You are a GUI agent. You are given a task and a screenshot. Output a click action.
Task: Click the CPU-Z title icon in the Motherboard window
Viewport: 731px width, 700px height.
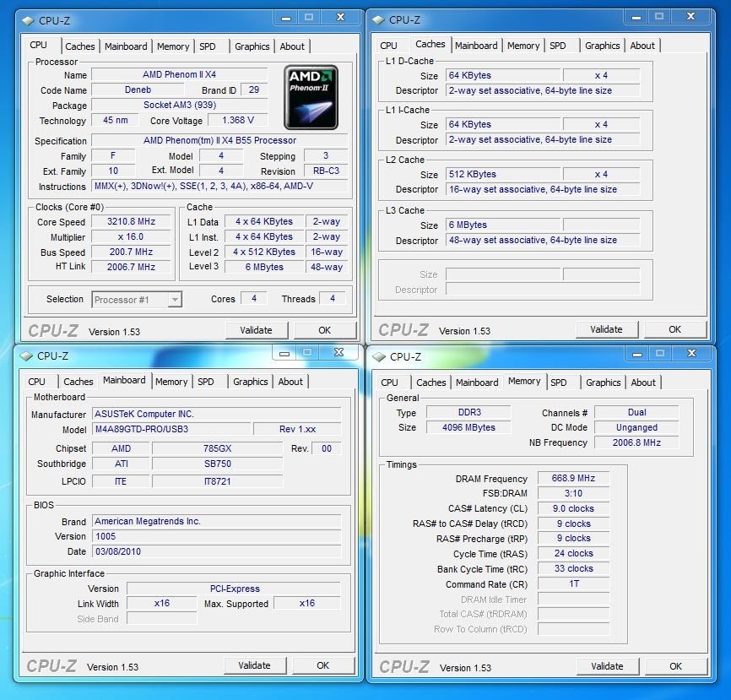click(x=26, y=356)
